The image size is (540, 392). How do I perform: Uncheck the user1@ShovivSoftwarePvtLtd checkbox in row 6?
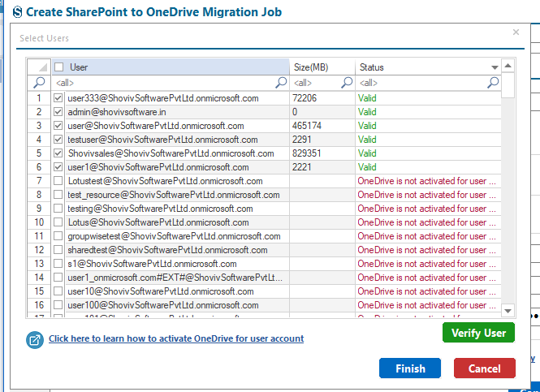click(x=58, y=167)
